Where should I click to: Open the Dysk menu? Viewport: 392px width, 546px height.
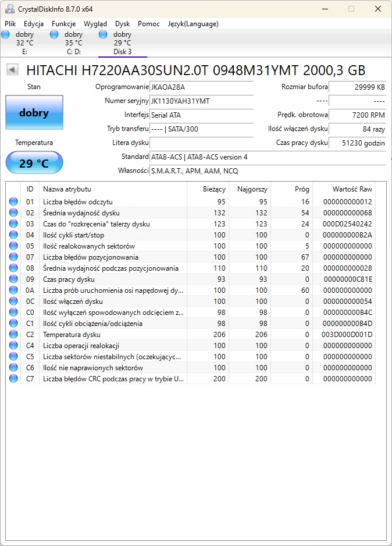[123, 24]
